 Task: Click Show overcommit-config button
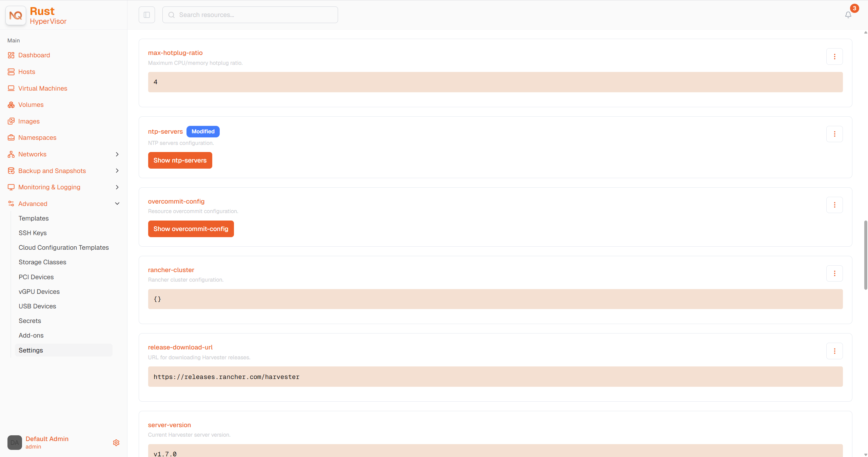click(191, 229)
